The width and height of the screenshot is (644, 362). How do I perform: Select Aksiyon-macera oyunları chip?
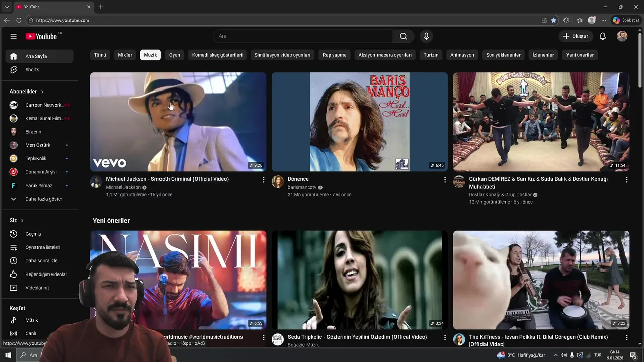(385, 55)
